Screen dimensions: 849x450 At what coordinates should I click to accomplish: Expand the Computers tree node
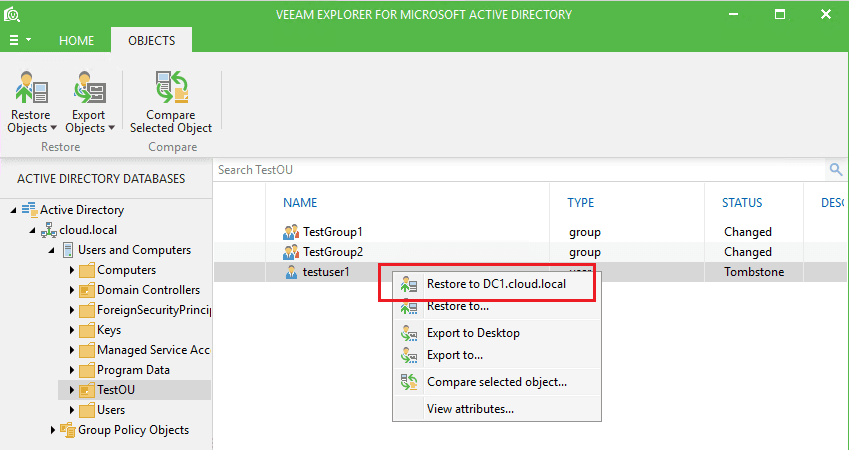point(72,270)
